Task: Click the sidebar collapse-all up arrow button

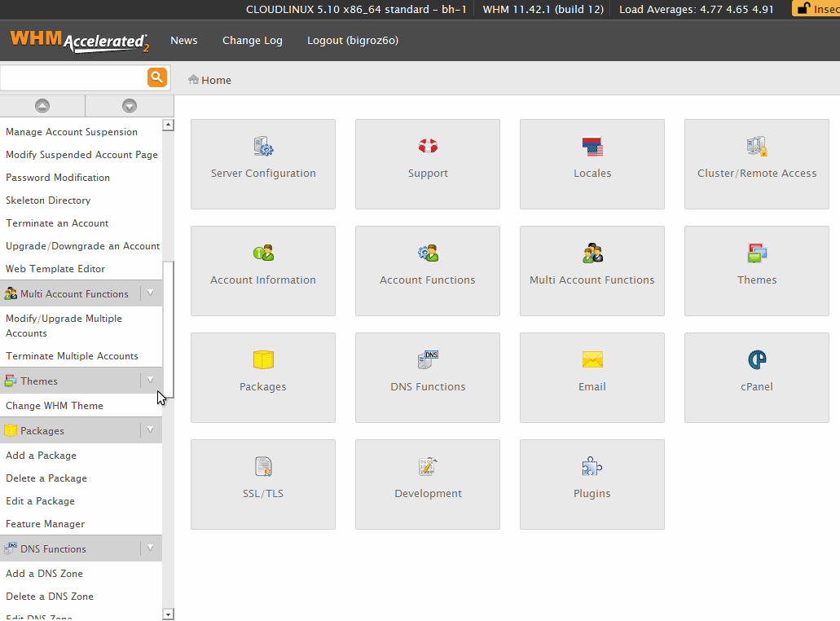Action: pyautogui.click(x=42, y=106)
